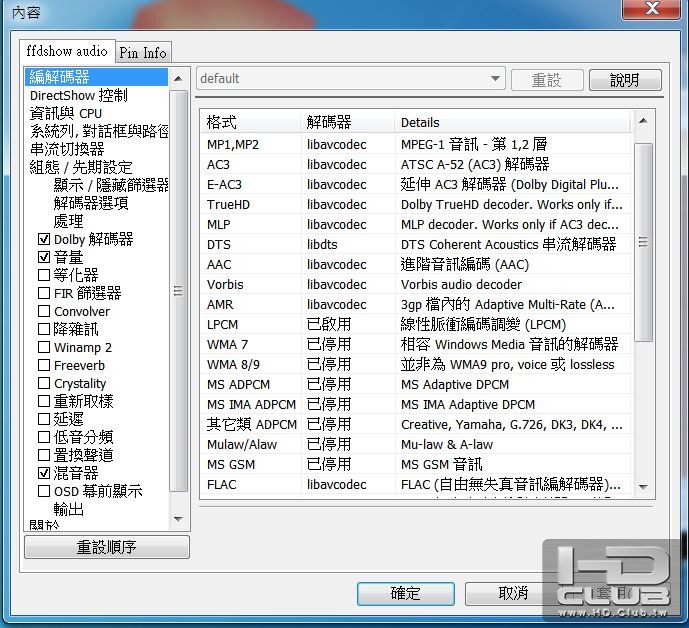
Task: Open libdts decoder cell for DTS
Action: [348, 244]
